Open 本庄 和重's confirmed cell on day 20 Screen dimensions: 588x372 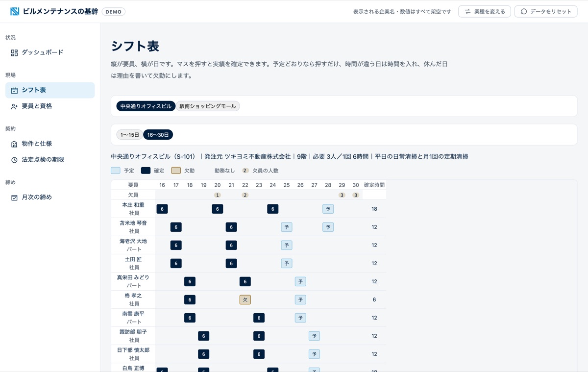pyautogui.click(x=218, y=209)
